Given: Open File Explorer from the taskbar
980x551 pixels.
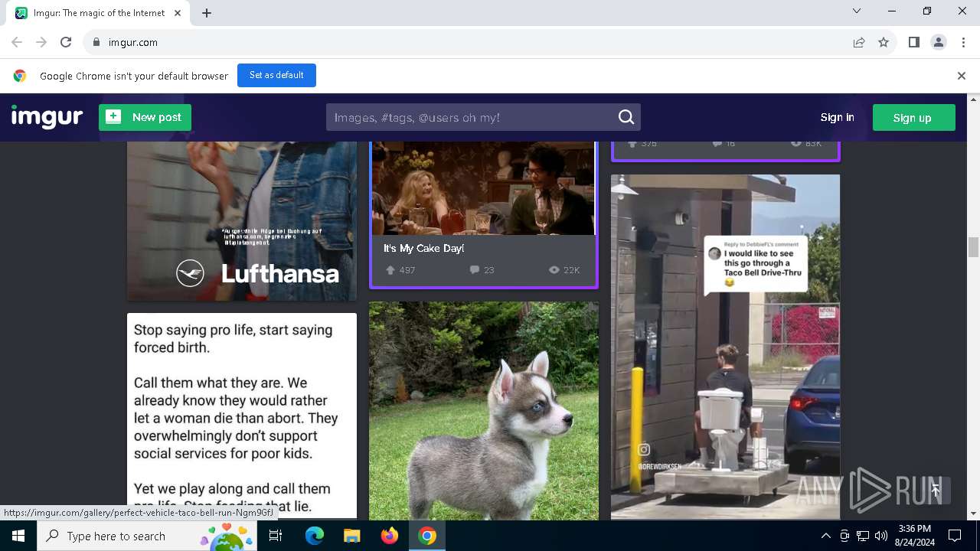Looking at the screenshot, I should pyautogui.click(x=351, y=536).
